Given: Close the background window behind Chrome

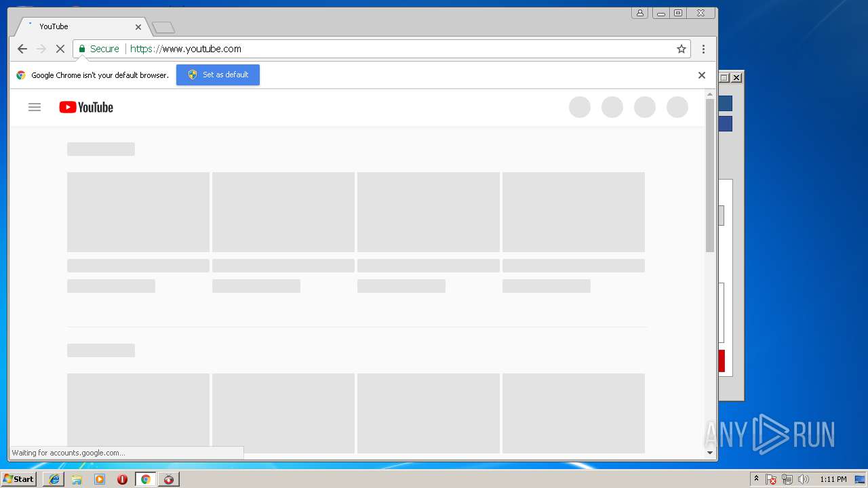Looking at the screenshot, I should pos(736,78).
